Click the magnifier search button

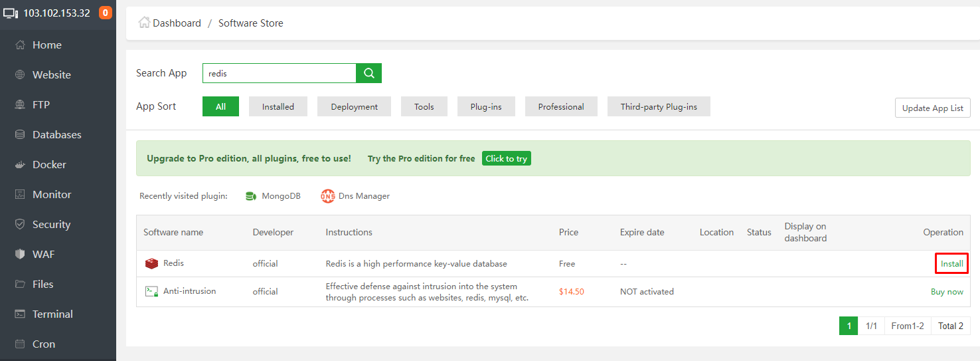(368, 73)
